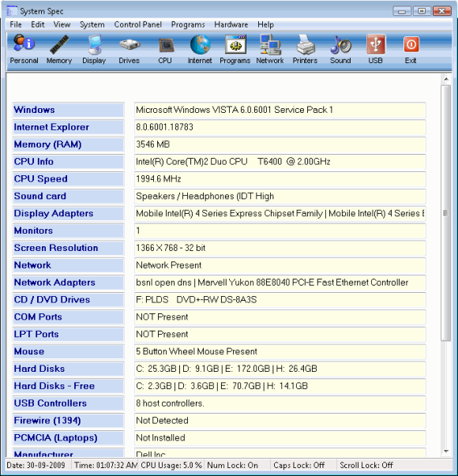Click the Marvell Yukon adapter field
Image resolution: width=458 pixels, height=476 pixels.
pyautogui.click(x=280, y=283)
